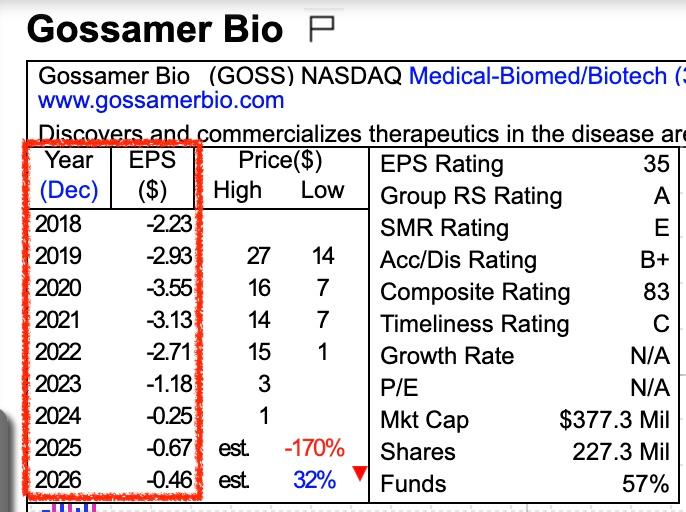The image size is (686, 512).
Task: Click the 2019 high price of 27
Action: coord(258,257)
